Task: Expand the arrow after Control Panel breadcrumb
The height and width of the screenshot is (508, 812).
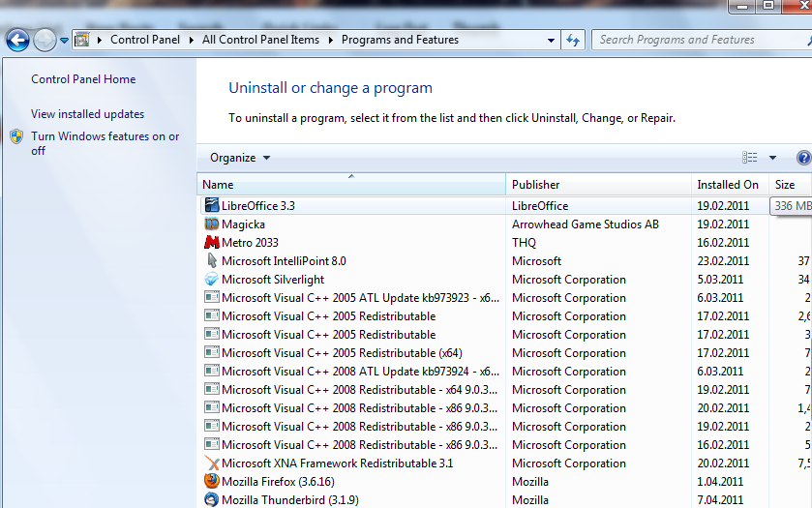Action: tap(191, 40)
